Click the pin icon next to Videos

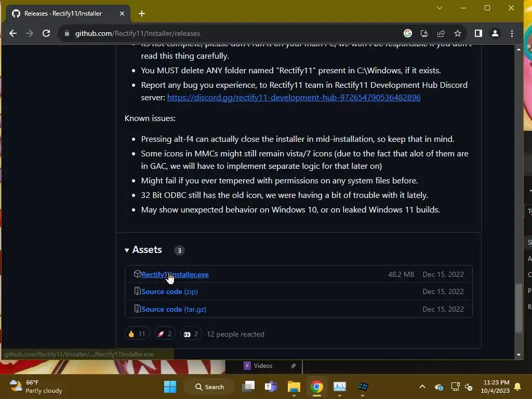[293, 366]
